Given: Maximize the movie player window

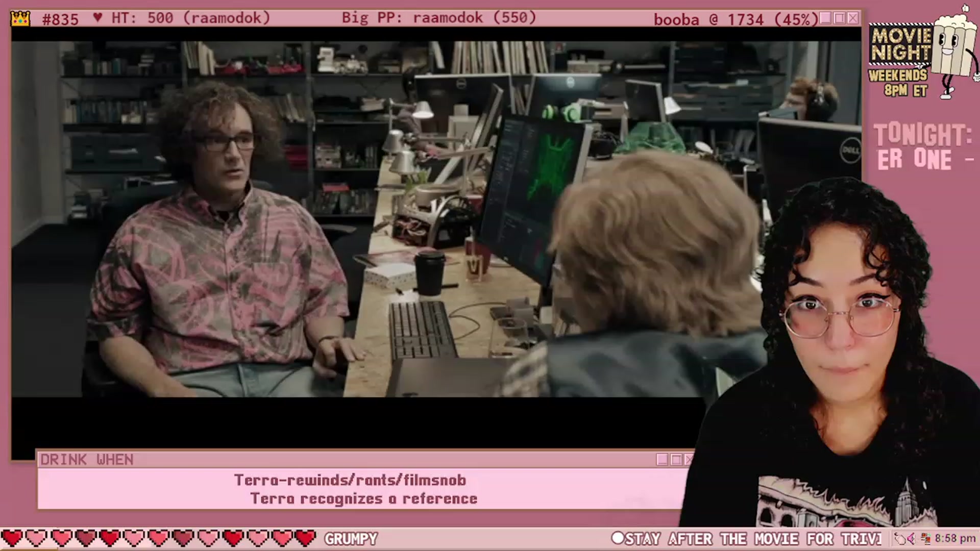Looking at the screenshot, I should (839, 18).
